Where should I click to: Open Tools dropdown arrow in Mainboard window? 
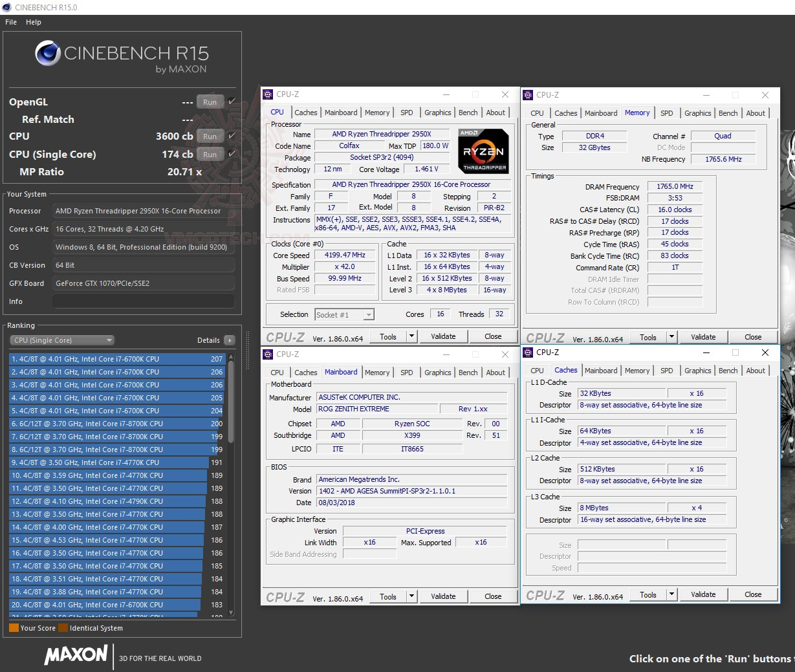pos(411,596)
